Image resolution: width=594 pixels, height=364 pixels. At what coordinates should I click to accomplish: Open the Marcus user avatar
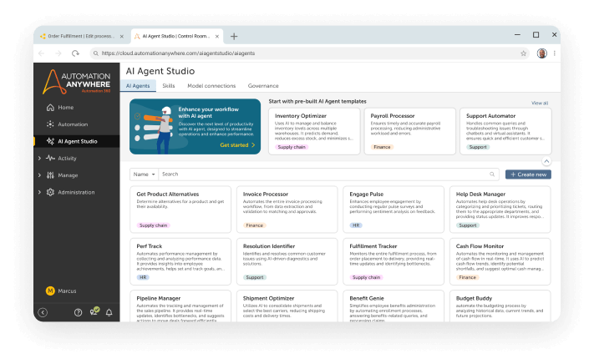pos(50,291)
